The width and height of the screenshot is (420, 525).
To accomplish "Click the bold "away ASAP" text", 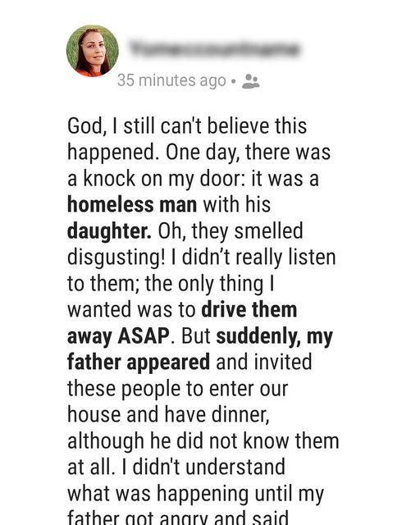I will click(118, 336).
